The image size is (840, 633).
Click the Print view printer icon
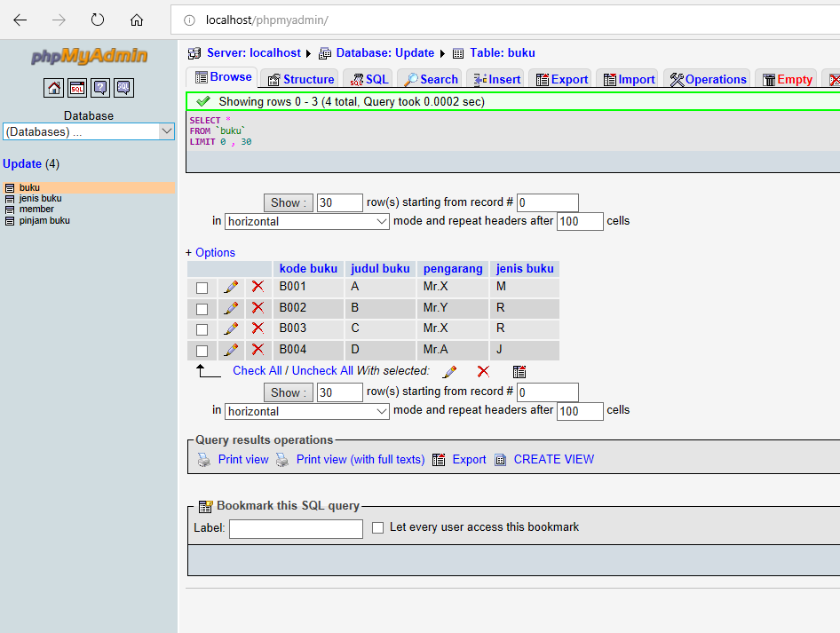click(x=203, y=459)
